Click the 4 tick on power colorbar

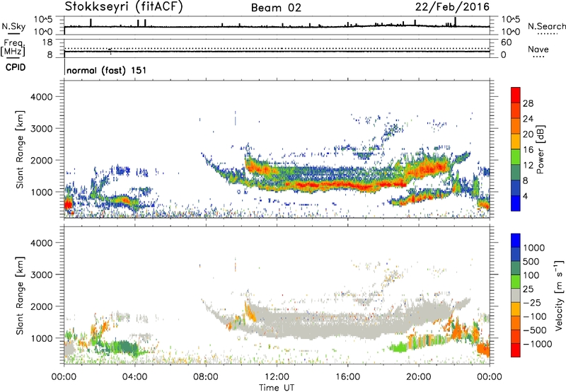point(526,197)
